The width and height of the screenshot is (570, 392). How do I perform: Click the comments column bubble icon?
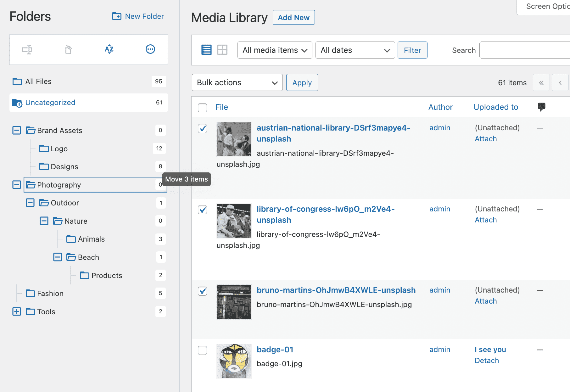[x=542, y=107]
